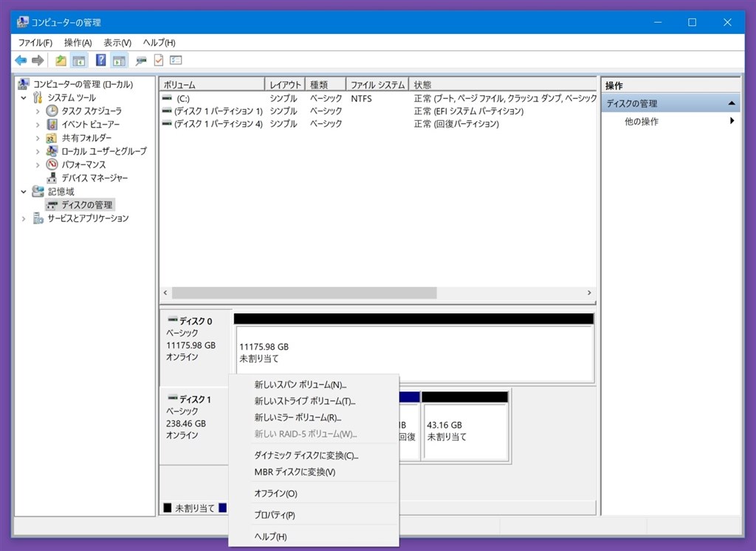The width and height of the screenshot is (756, 551).
Task: Select 記憶域 storage icon in tree
Action: pos(38,191)
